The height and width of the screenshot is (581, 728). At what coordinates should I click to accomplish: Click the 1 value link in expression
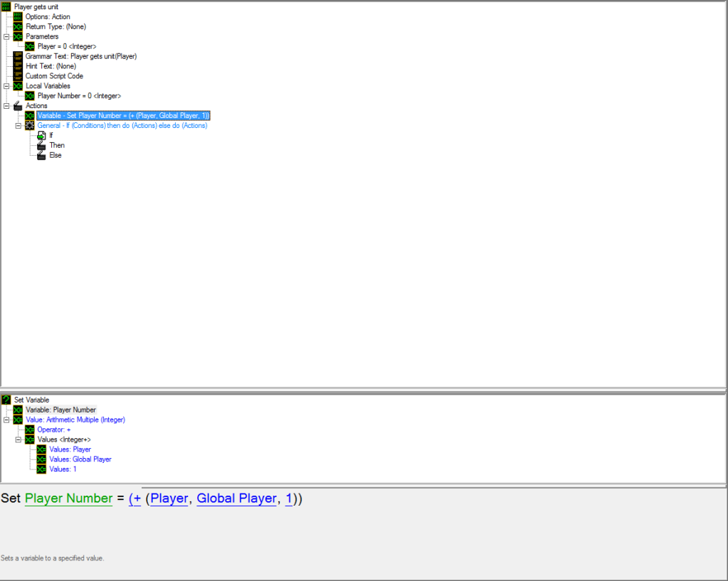tap(289, 499)
